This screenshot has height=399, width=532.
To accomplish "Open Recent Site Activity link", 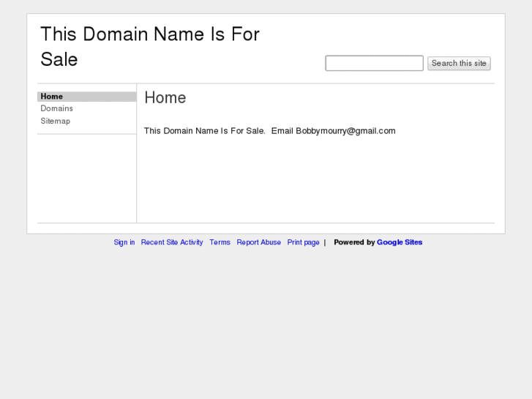I will tap(172, 242).
